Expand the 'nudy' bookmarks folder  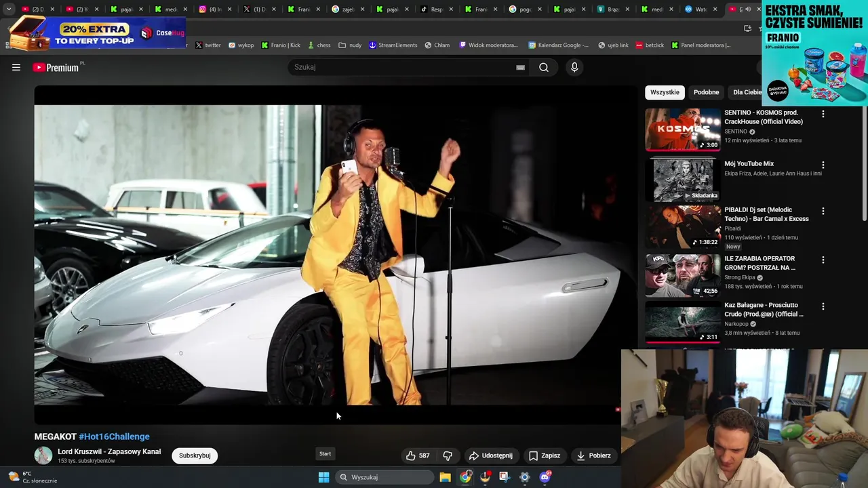pos(350,45)
